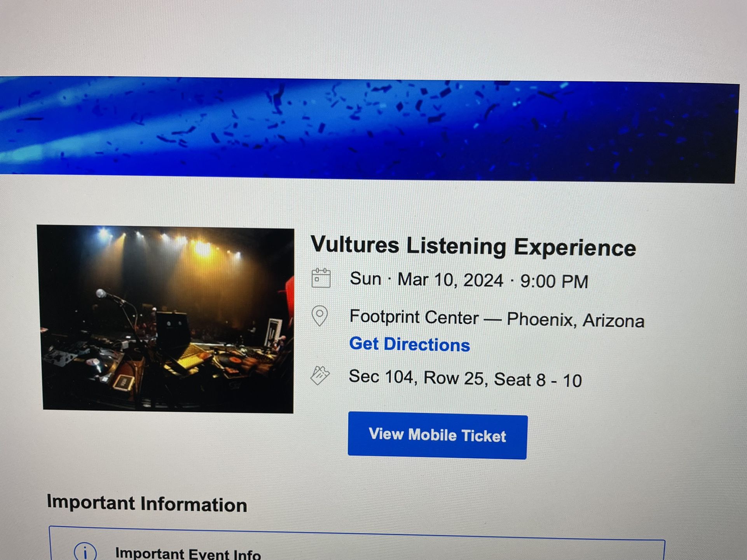Click the 9:00 PM event time
The image size is (747, 560).
[554, 281]
